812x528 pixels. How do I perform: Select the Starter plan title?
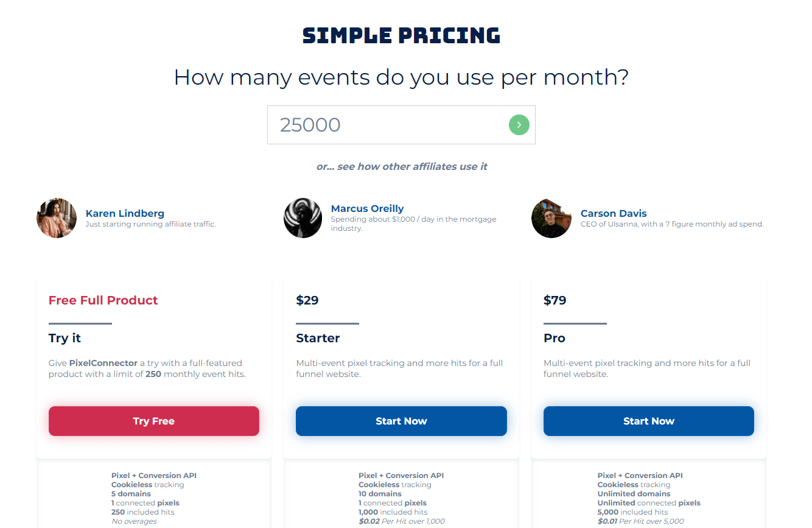318,338
